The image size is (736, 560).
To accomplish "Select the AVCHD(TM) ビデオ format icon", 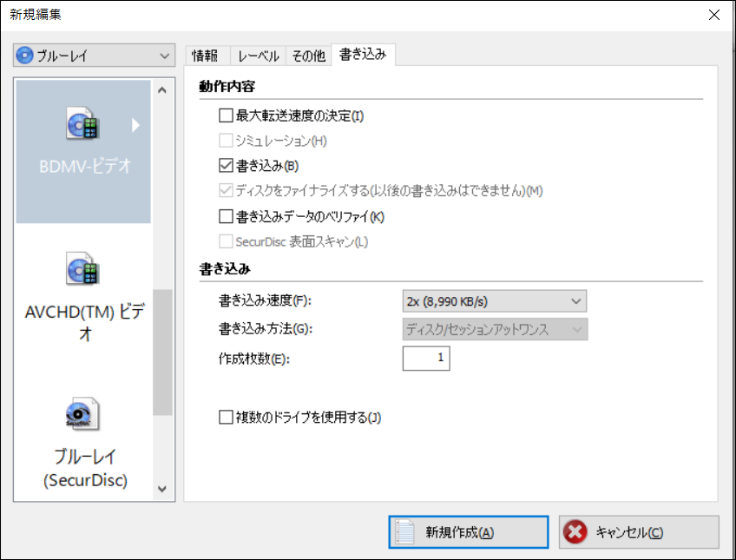I will [x=82, y=269].
